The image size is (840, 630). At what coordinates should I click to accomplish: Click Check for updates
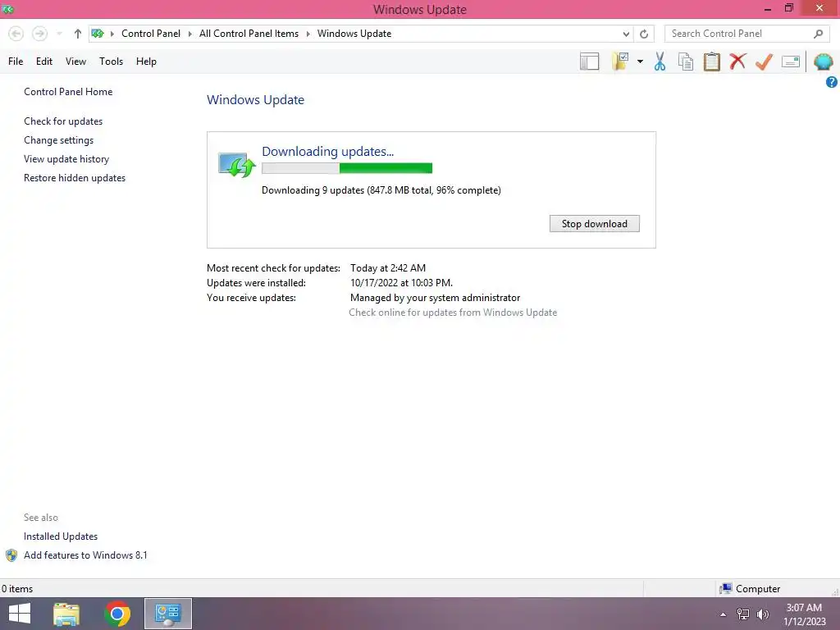tap(63, 121)
